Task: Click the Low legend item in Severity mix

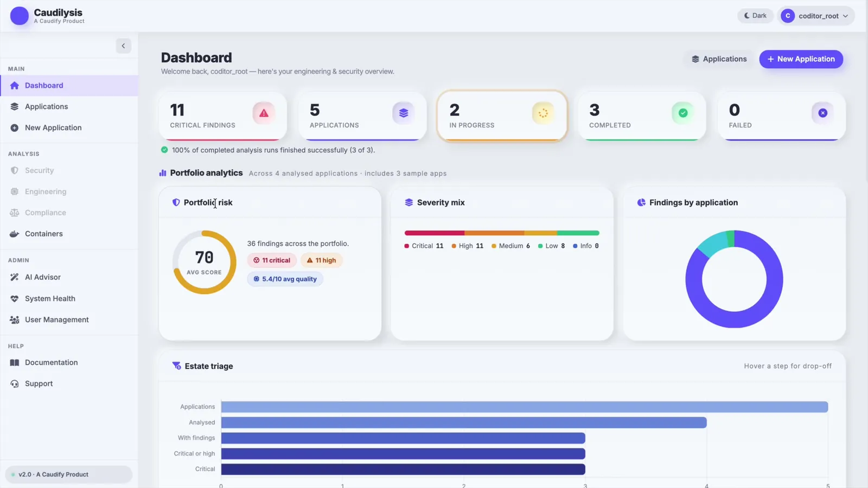Action: coord(551,246)
